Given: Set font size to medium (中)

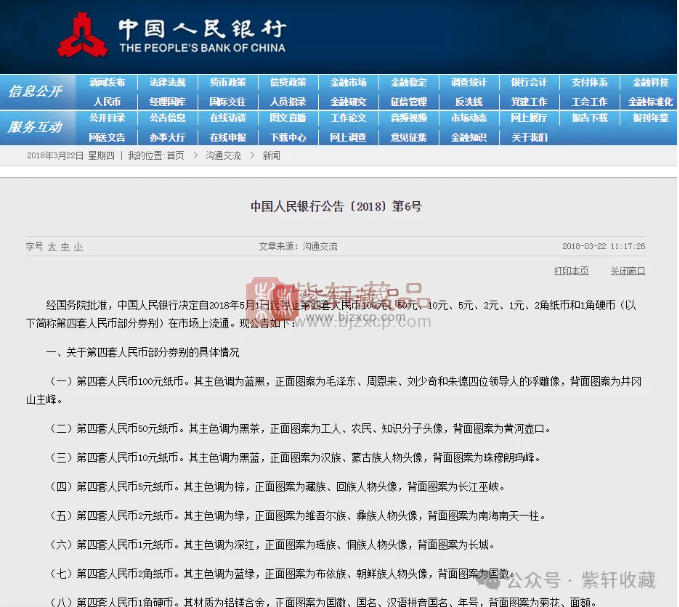Looking at the screenshot, I should 65,246.
